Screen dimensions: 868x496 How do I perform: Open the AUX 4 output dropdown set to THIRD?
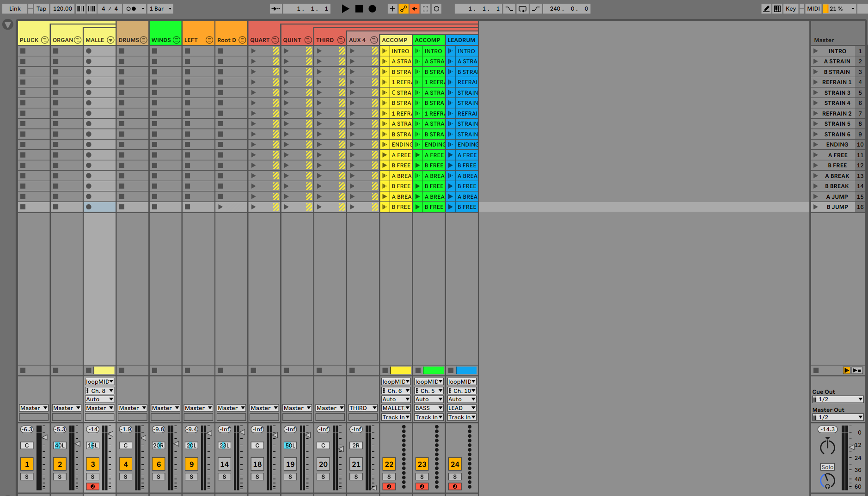point(363,408)
